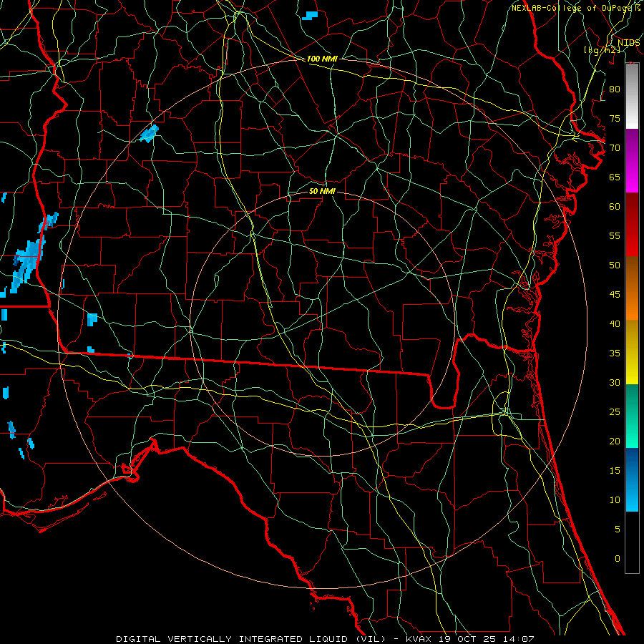The height and width of the screenshot is (644, 644).
Task: Select the 100 NMI range ring label
Action: pyautogui.click(x=322, y=59)
